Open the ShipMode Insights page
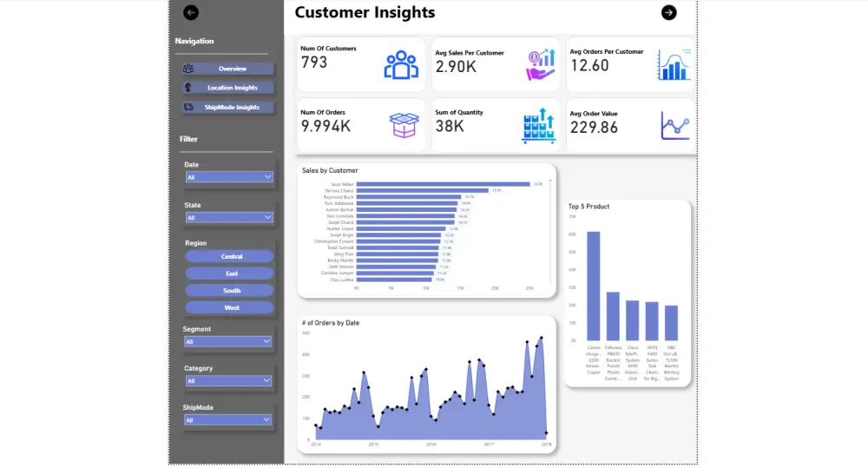Viewport: 868px width, 468px height. click(228, 107)
